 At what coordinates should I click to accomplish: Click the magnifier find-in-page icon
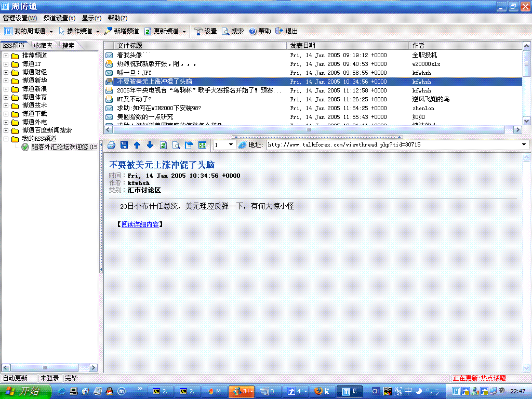176,145
